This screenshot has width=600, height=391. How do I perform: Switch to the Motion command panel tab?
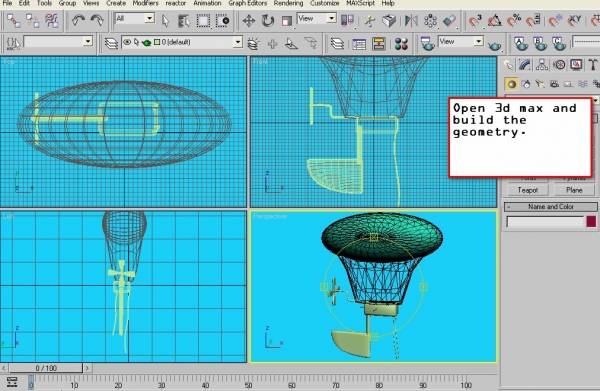coord(559,65)
